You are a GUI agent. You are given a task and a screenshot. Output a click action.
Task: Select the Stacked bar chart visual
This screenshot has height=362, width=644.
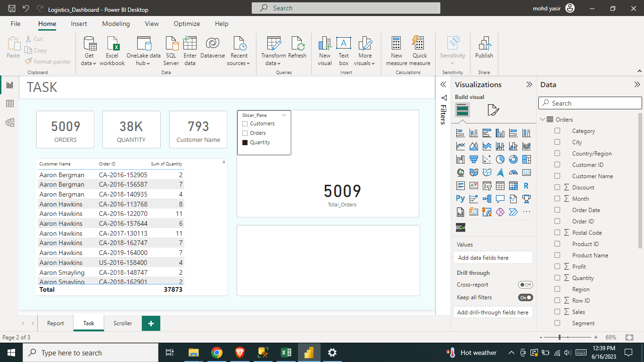(x=461, y=133)
